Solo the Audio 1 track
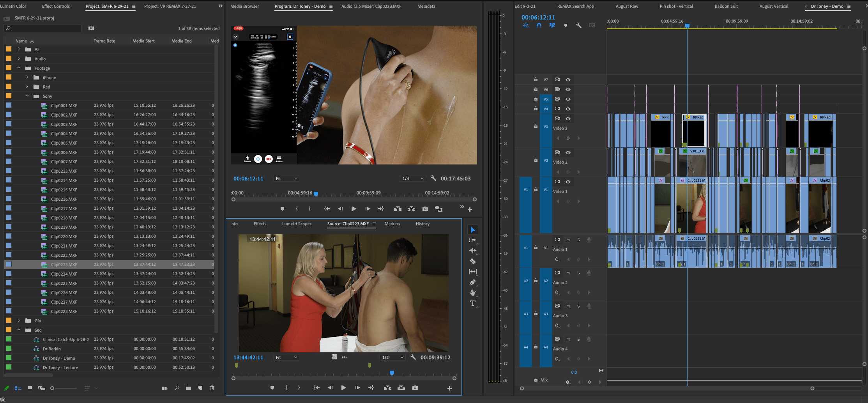 point(578,240)
